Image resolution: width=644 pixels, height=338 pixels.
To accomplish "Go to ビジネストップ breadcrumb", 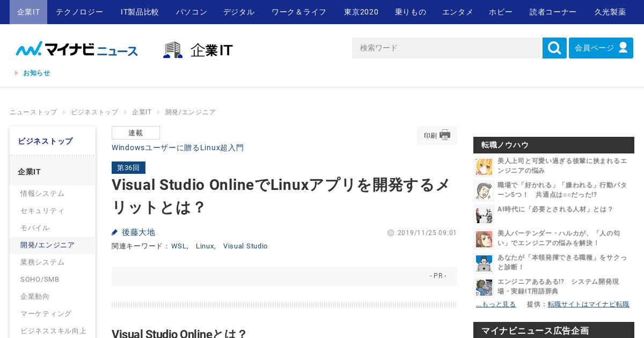I will (x=94, y=112).
